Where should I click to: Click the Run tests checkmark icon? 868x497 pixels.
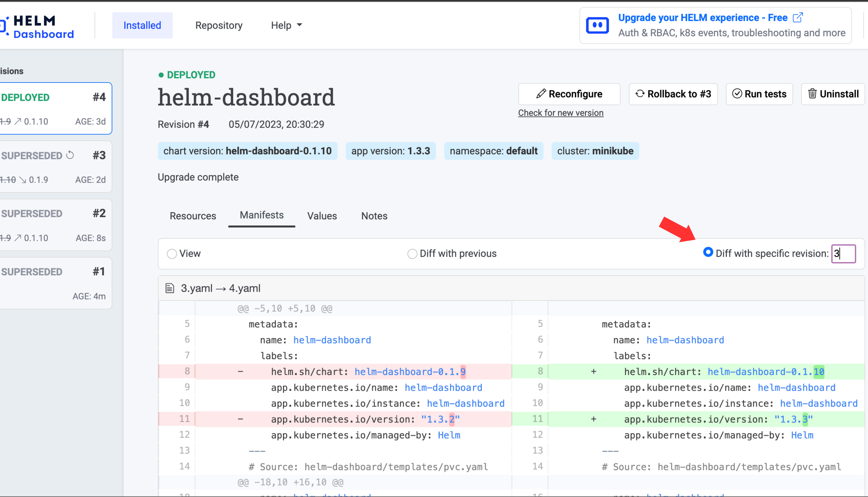pos(737,94)
